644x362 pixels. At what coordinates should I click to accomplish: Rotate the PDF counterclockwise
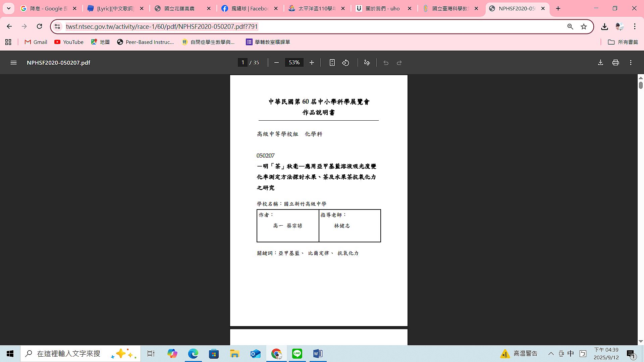tap(345, 63)
